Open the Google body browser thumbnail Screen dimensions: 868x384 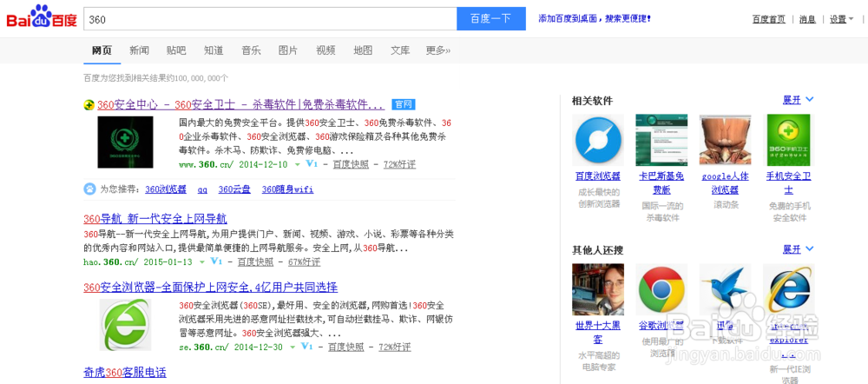point(725,140)
